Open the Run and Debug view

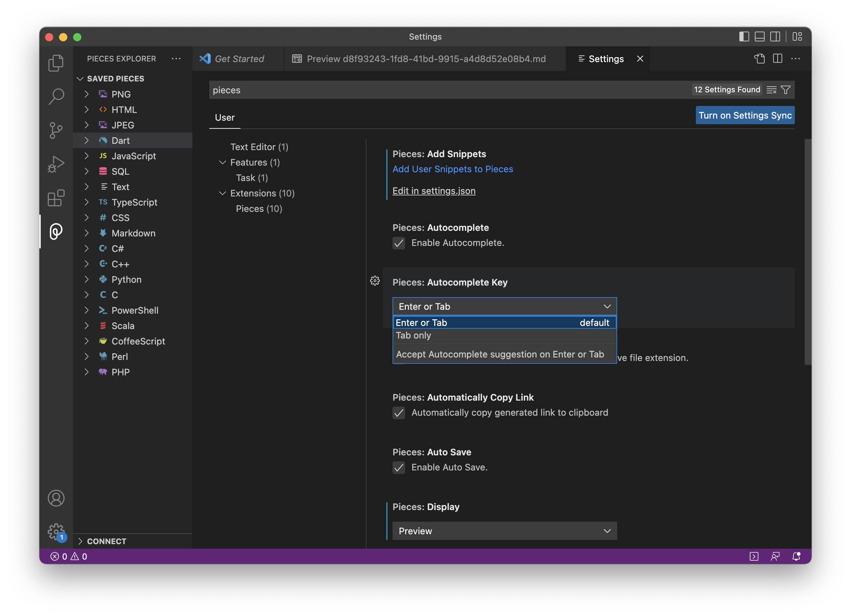click(56, 164)
